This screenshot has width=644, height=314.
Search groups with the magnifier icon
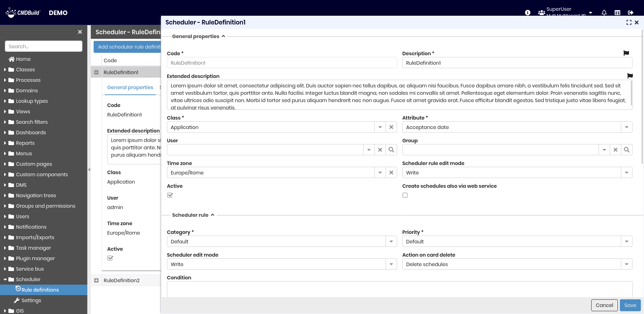coord(627,150)
